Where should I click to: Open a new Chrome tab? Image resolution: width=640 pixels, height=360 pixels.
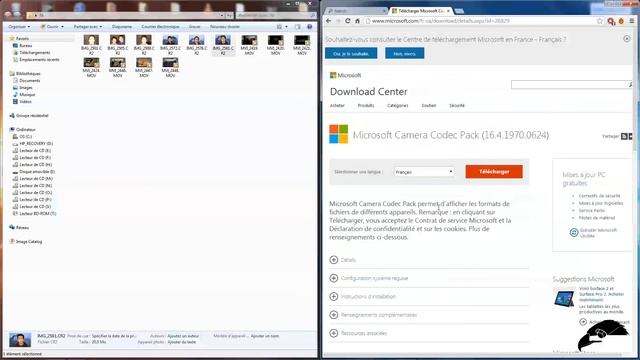coord(459,11)
